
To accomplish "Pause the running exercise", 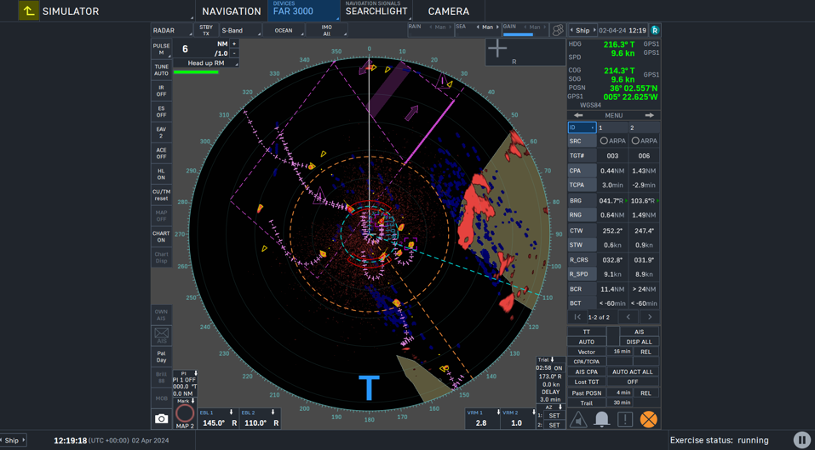I will pyautogui.click(x=802, y=440).
